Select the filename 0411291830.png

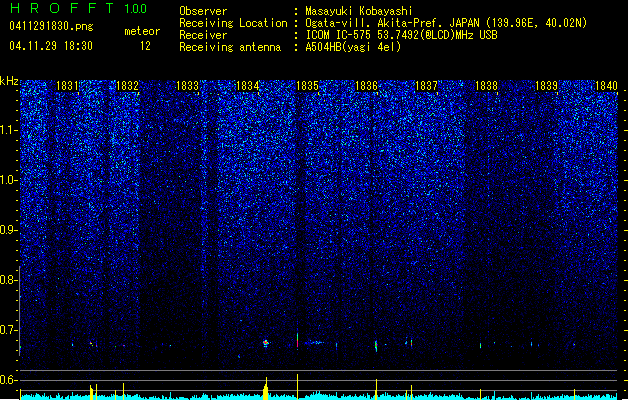pos(51,26)
